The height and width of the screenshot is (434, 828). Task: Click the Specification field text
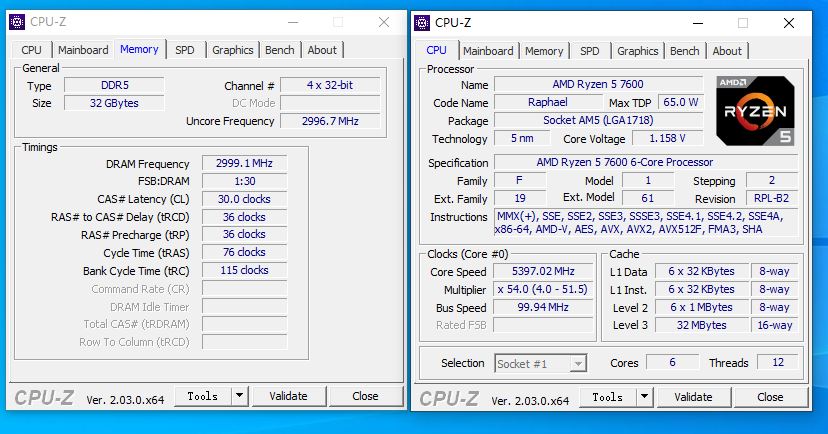[x=645, y=162]
